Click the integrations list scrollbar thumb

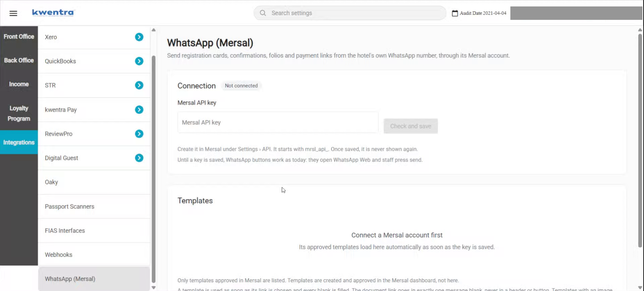[153, 169]
